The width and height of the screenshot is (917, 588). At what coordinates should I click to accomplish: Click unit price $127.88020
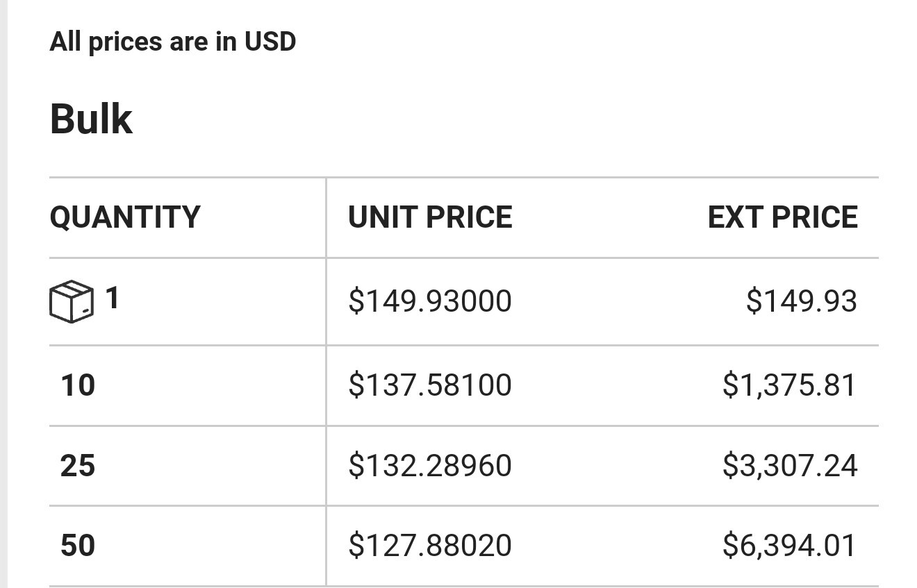click(430, 545)
